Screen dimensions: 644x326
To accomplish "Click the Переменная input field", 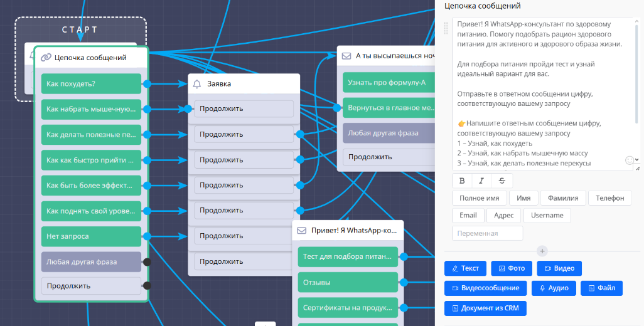I will (487, 233).
